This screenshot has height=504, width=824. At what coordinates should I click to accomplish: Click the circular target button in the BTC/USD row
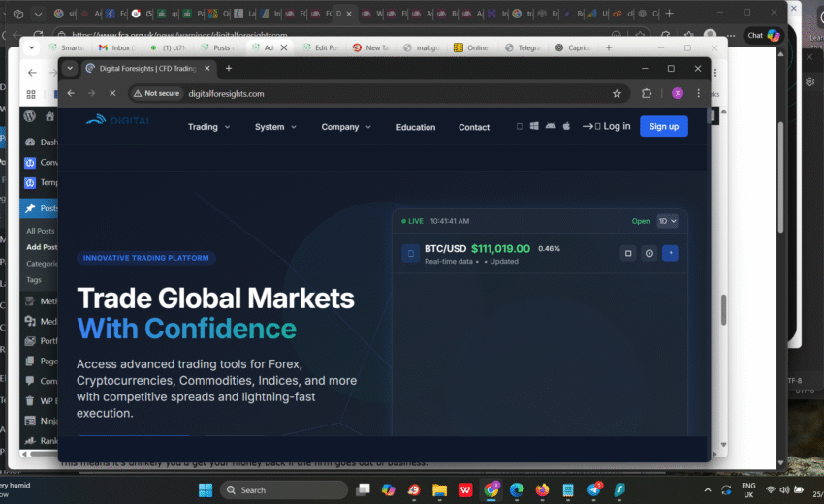(x=649, y=253)
